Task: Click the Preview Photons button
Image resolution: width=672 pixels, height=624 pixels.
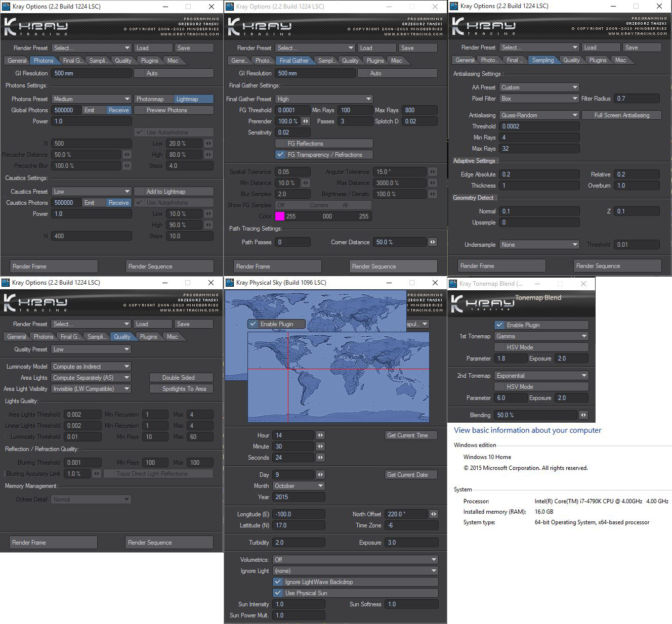Action: point(166,110)
